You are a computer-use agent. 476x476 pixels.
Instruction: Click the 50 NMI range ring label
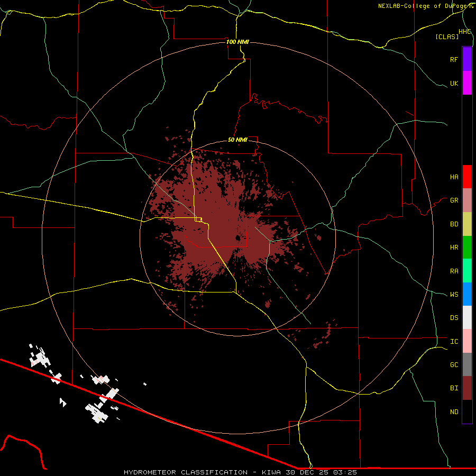[x=237, y=140]
